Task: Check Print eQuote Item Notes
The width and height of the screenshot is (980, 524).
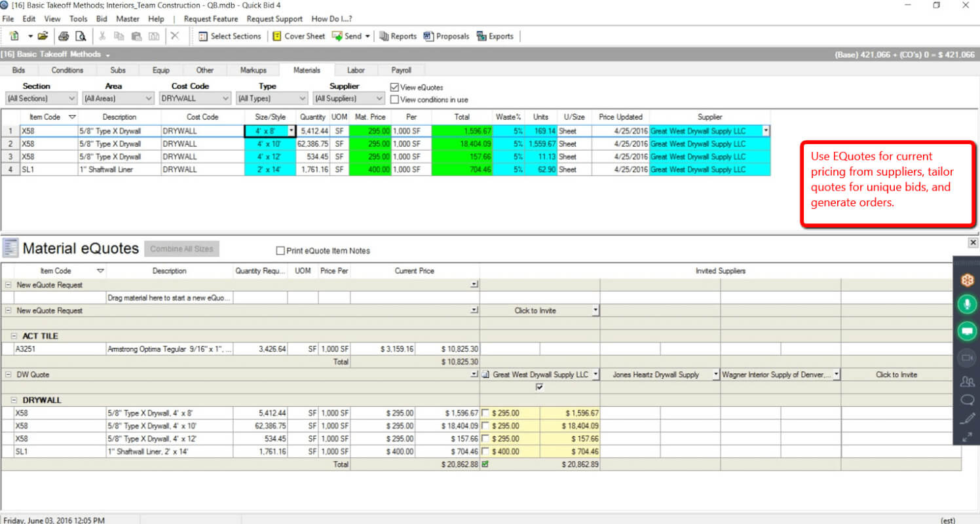Action: pyautogui.click(x=280, y=250)
